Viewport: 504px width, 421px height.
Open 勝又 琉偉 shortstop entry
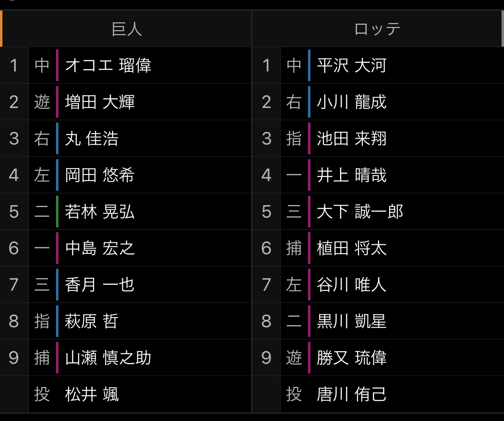(351, 358)
